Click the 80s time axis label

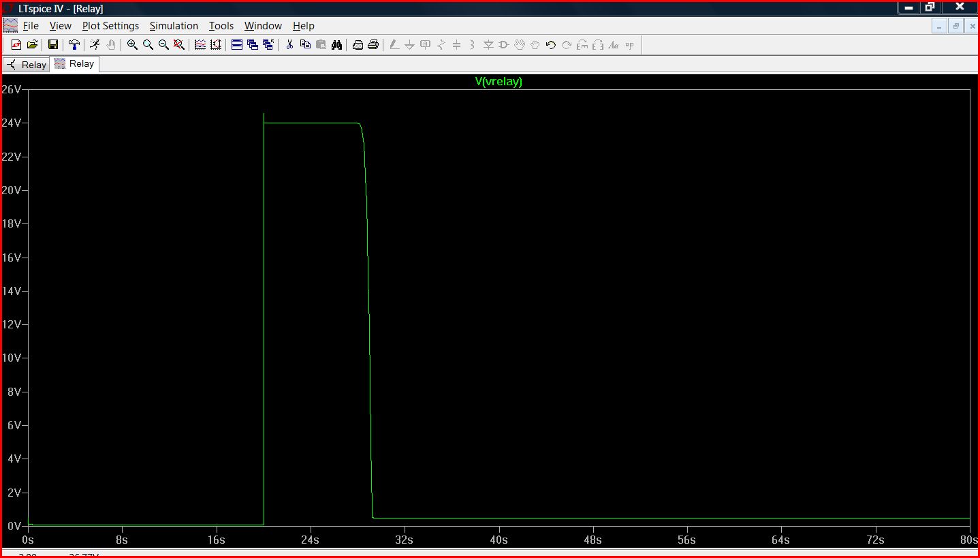click(969, 540)
